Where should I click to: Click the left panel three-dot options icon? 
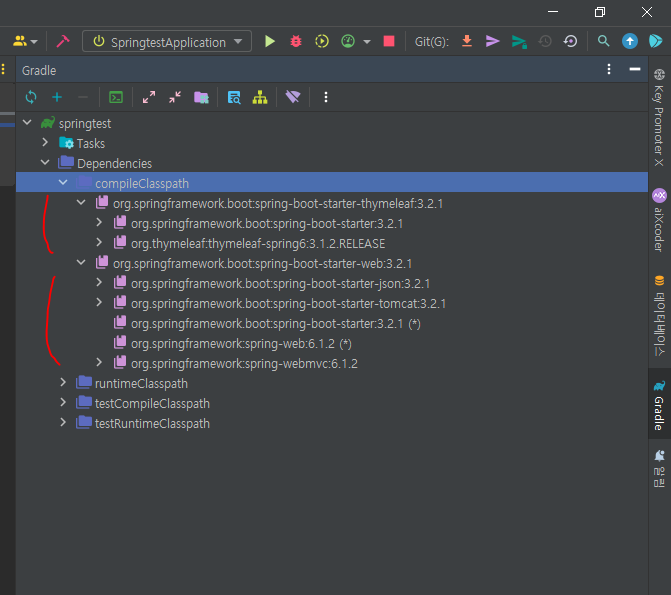3,69
